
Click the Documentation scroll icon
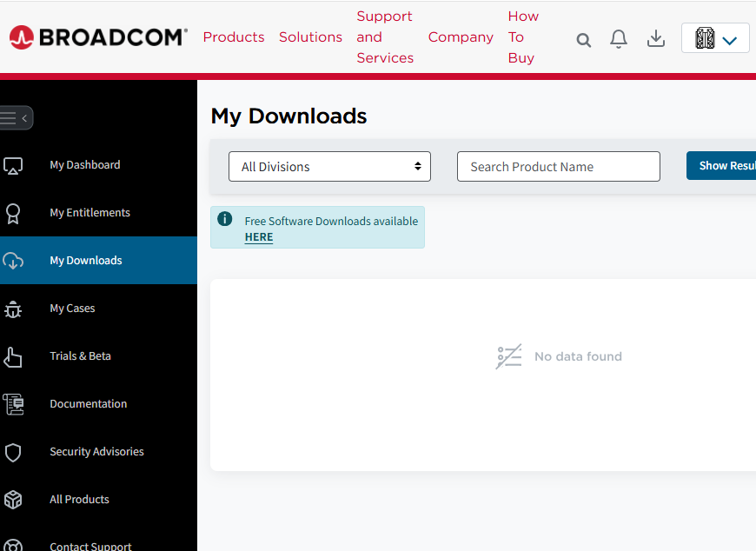click(x=13, y=404)
